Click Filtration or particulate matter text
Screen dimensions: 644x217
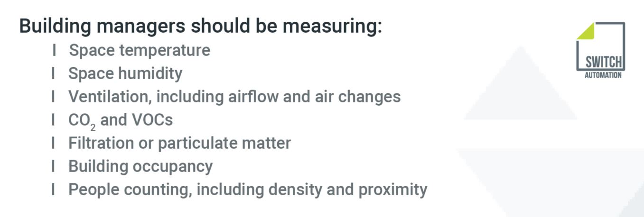coord(179,143)
